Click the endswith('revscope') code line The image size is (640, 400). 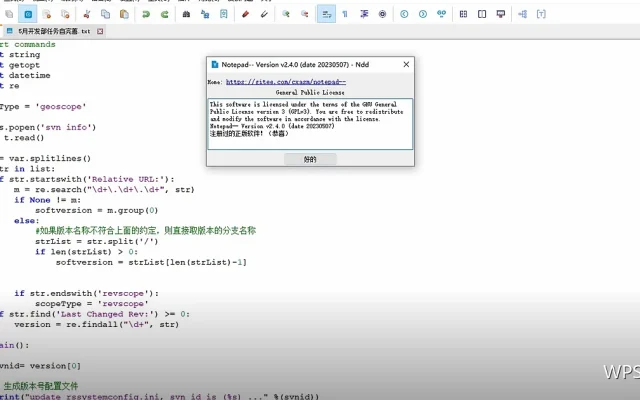86,293
